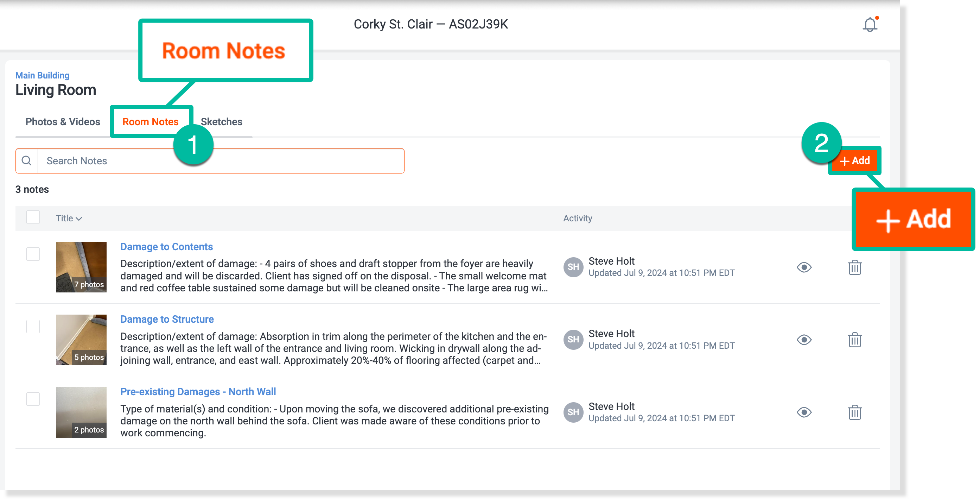Open the Damage to Structure note title
The width and height of the screenshot is (980, 499).
coord(167,319)
